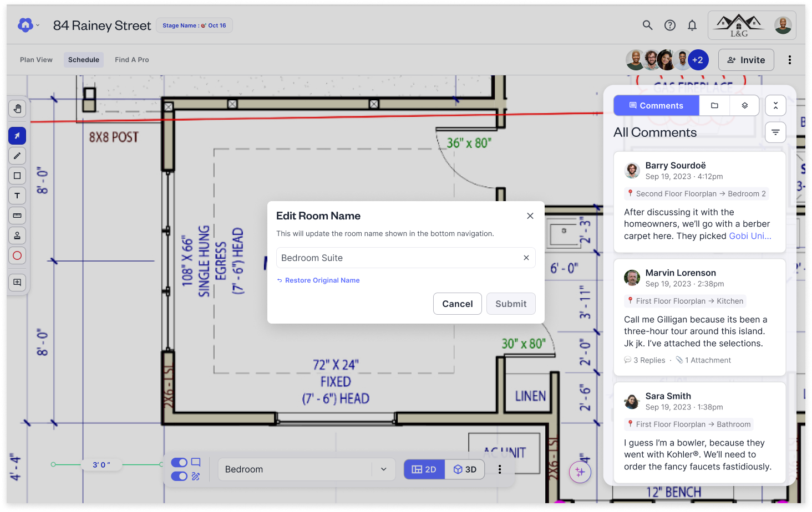This screenshot has width=812, height=512.
Task: Click Marvin Lorenson's avatar
Action: [x=632, y=278]
